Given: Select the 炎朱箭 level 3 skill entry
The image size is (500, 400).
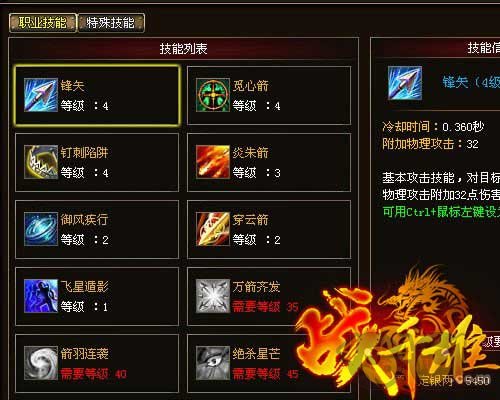Looking at the screenshot, I should (269, 162).
